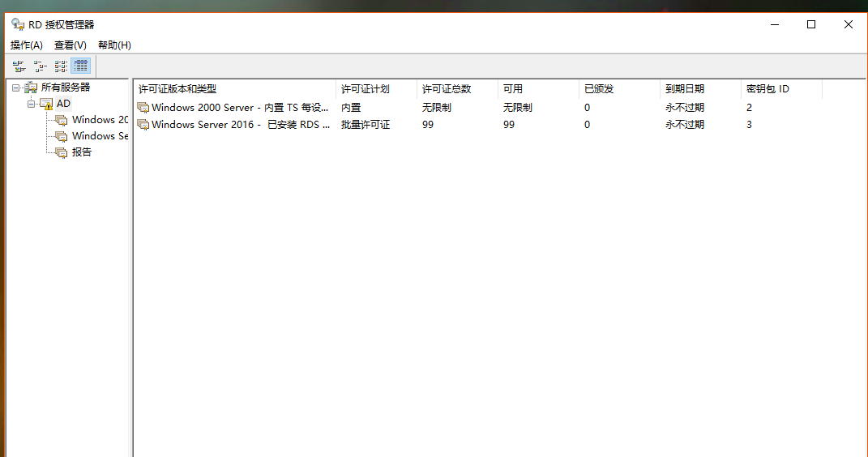
Task: Sort by 许可证版本和类型 column header
Action: tap(235, 89)
